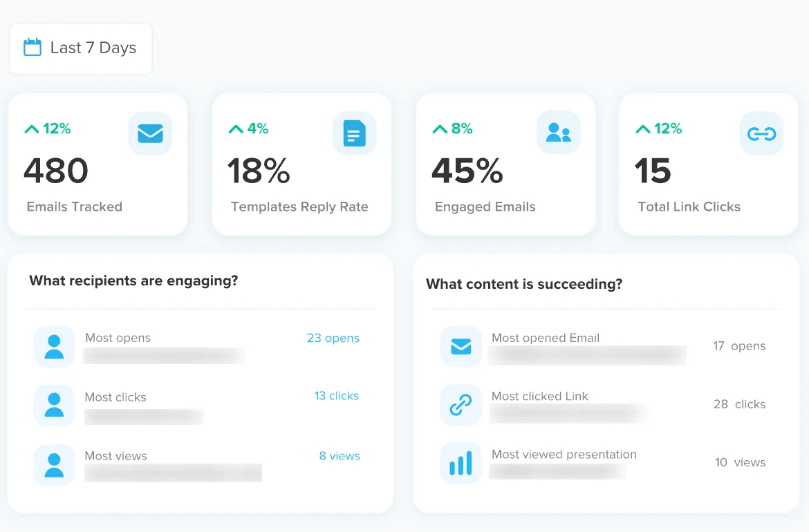Click the document icon on Templates Reply Rate
This screenshot has width=809, height=532.
(x=354, y=133)
